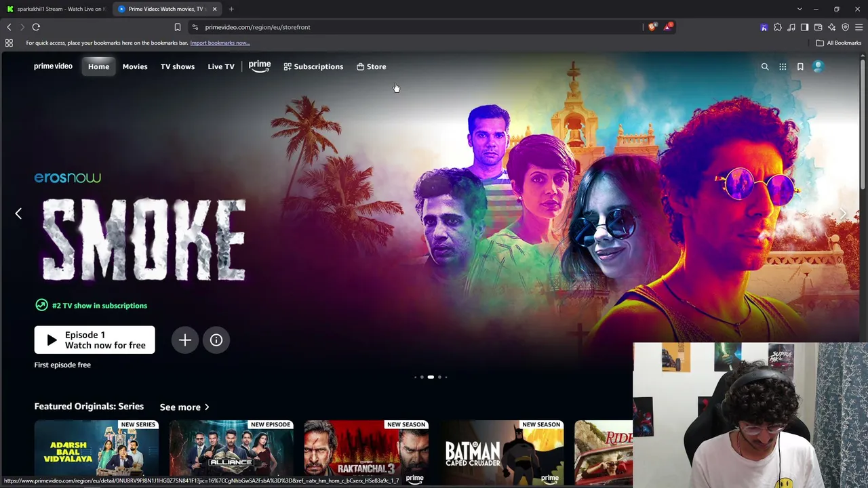
Task: Click '#2 TV show in subscriptions' text
Action: point(100,306)
